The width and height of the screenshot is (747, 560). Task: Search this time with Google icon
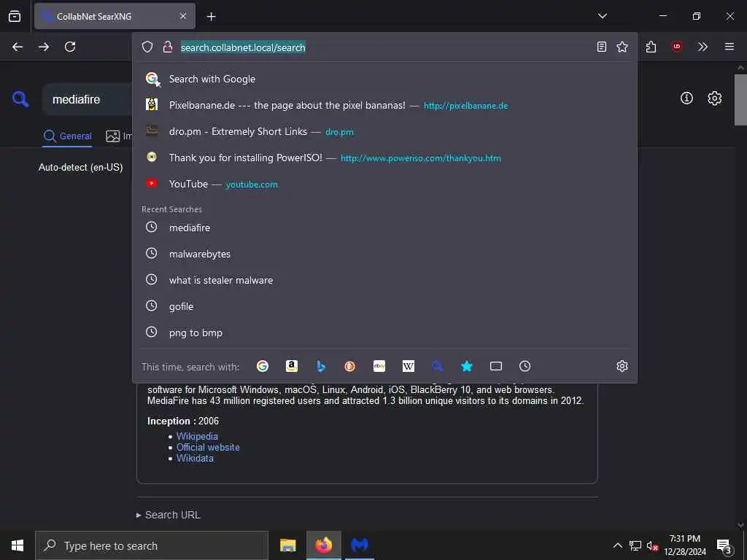[x=263, y=366]
